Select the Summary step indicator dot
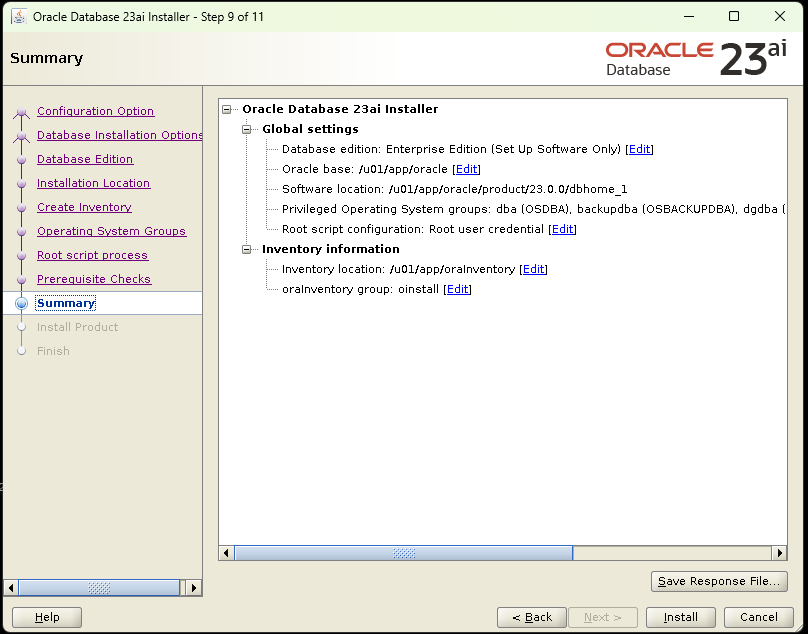Viewport: 808px width, 634px height. pos(22,303)
